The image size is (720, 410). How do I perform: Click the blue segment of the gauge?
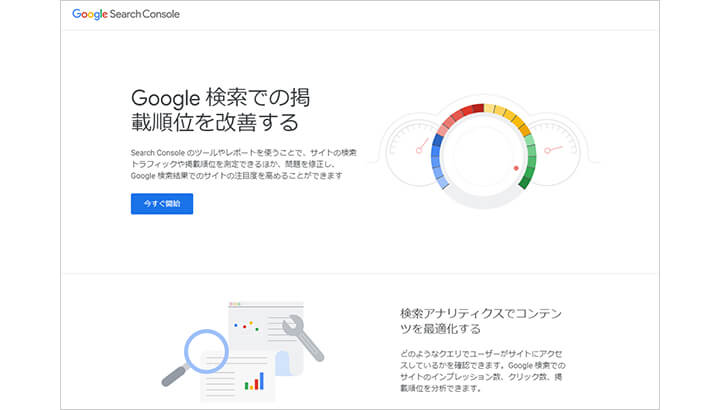click(x=439, y=162)
